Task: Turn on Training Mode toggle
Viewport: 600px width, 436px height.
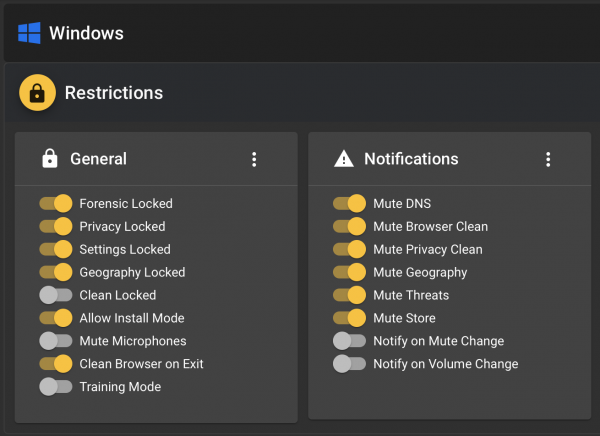Action: (x=56, y=387)
